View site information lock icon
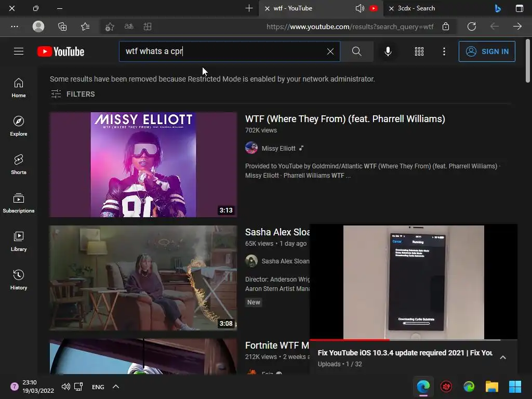 tap(446, 26)
